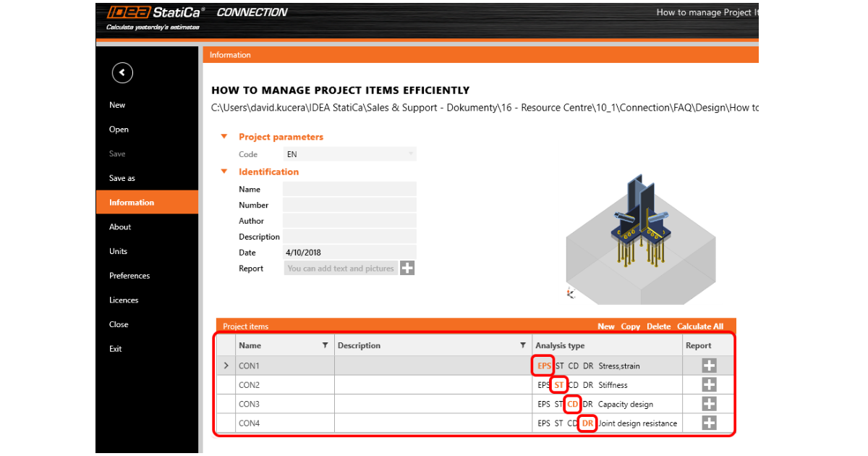
Task: Select the CON1 name cell
Action: pos(284,366)
